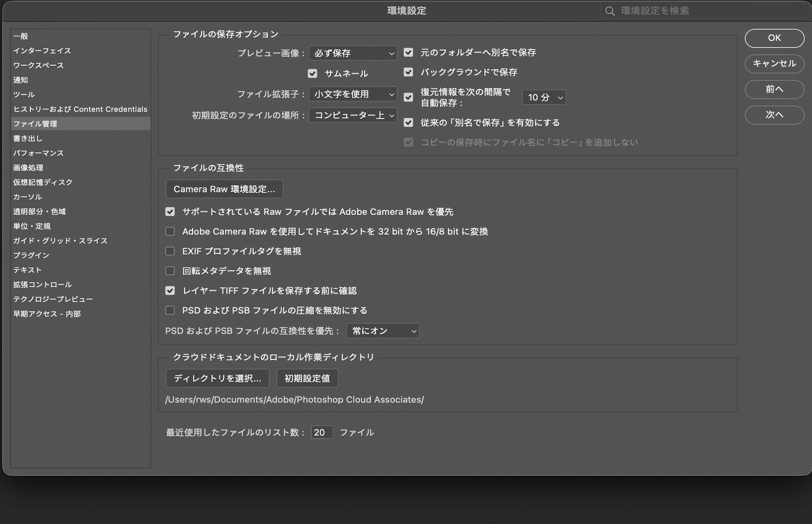Enable EXIF プロファイルタグを無視
Viewport: 812px width, 524px height.
pyautogui.click(x=170, y=251)
